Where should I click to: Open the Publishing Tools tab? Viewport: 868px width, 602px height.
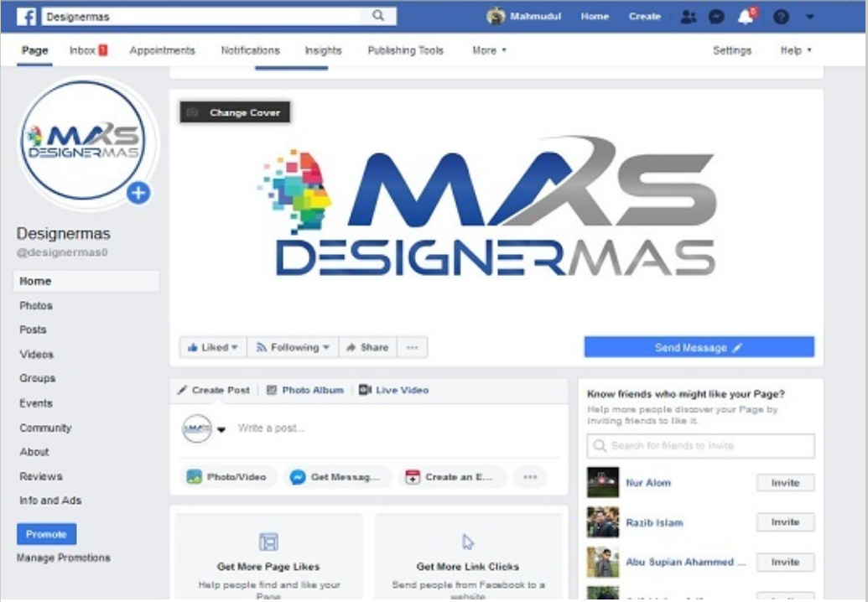[x=405, y=49]
